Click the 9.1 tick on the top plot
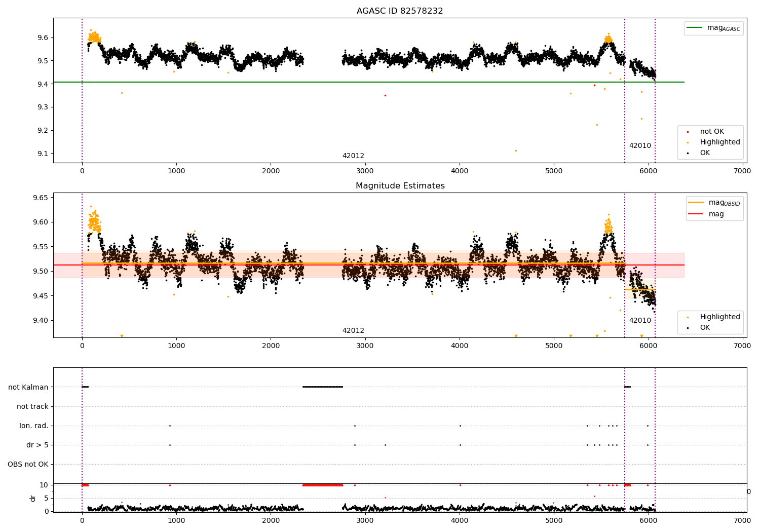Image resolution: width=760 pixels, height=532 pixels. tap(43, 154)
